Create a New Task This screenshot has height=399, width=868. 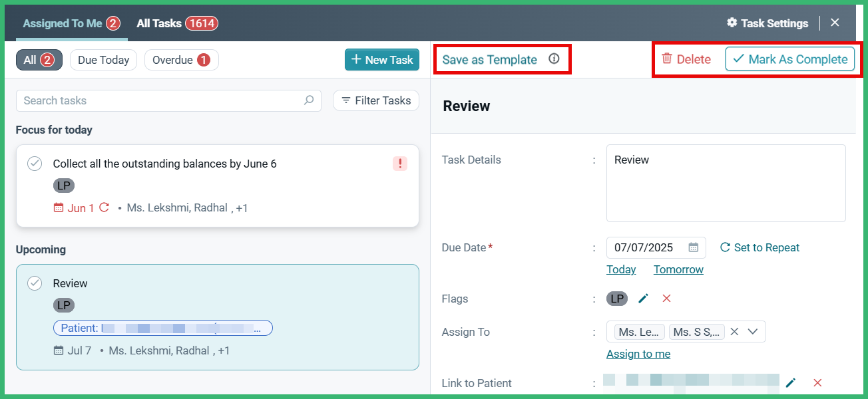coord(382,59)
